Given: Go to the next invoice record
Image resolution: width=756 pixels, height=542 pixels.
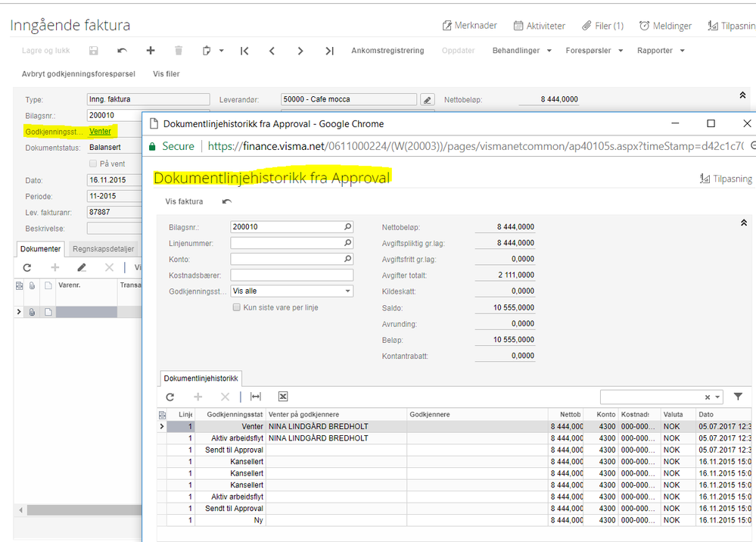Looking at the screenshot, I should pos(300,51).
